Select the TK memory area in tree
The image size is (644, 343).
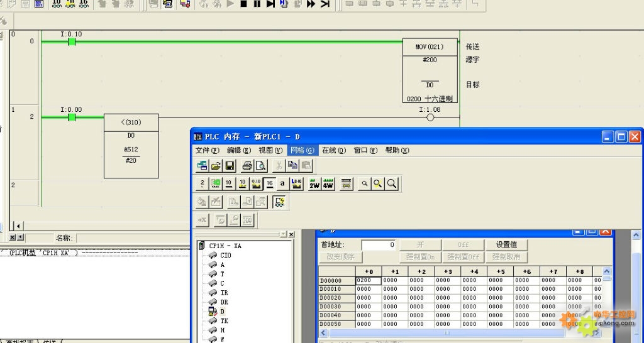tap(224, 321)
